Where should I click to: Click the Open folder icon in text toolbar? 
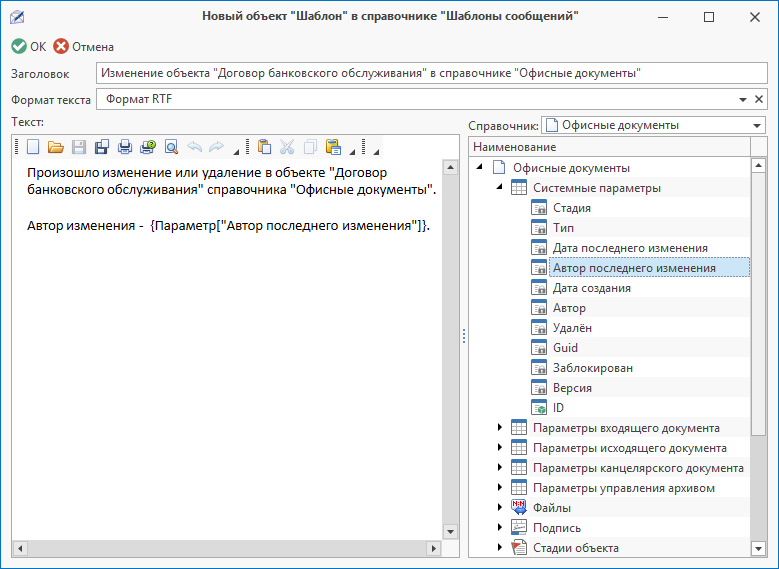(56, 147)
